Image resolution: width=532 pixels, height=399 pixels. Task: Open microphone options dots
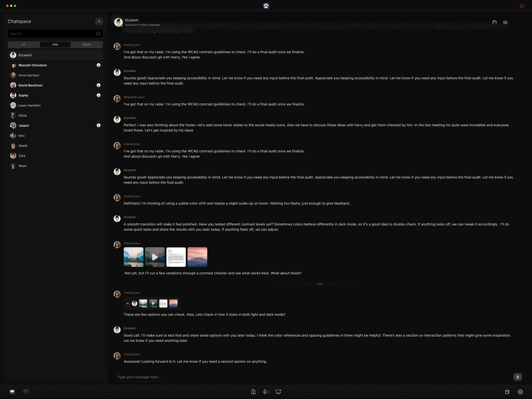tap(269, 392)
